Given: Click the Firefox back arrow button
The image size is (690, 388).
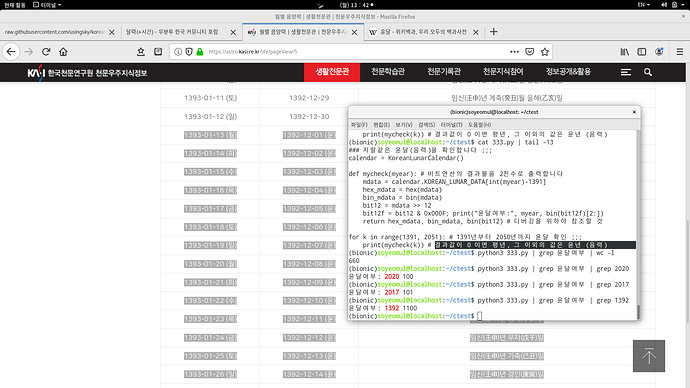Looking at the screenshot, I should [11, 51].
